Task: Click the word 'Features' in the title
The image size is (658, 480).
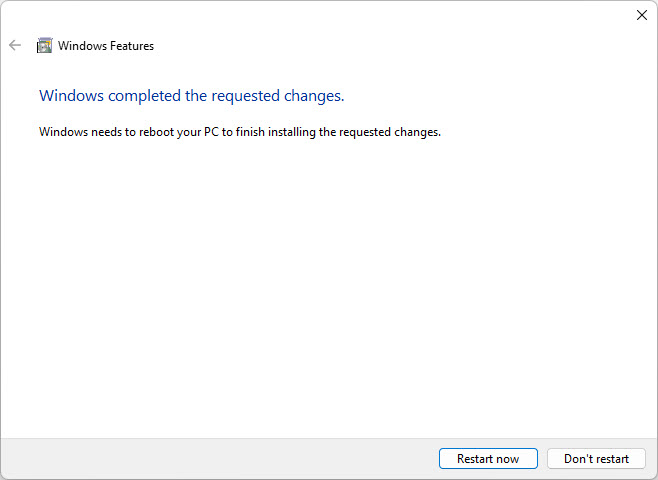Action: (x=129, y=45)
